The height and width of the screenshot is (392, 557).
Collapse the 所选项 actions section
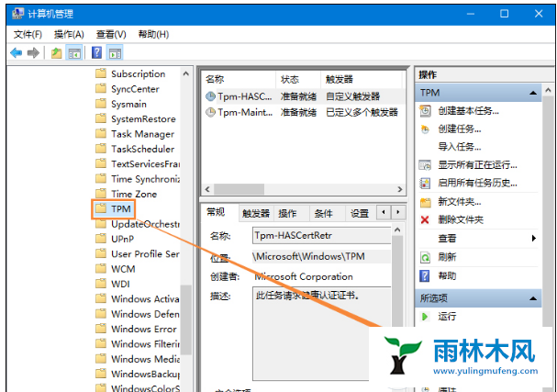coord(534,298)
